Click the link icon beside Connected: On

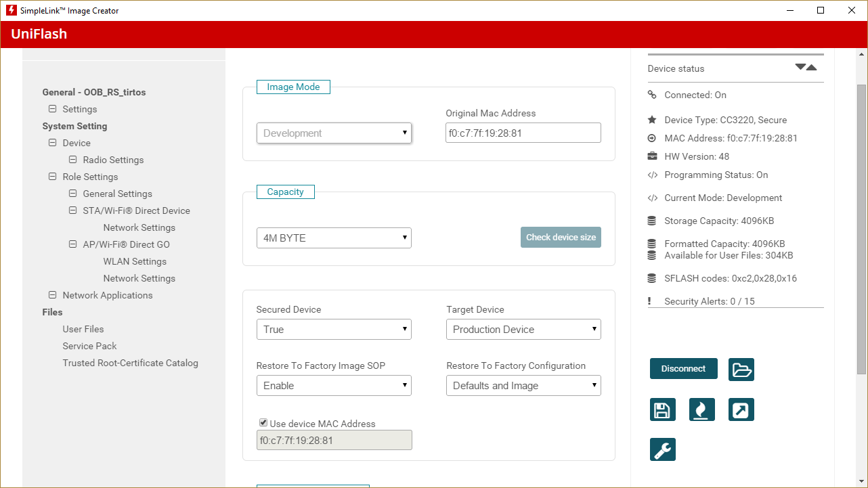pos(652,95)
